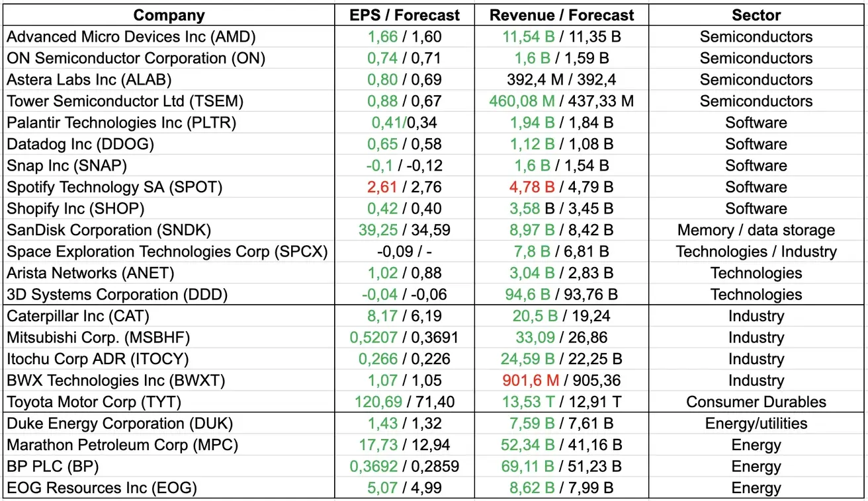868x501 pixels.
Task: Select the Marathon Petroleum Corp (MPC) cell
Action: (x=169, y=445)
